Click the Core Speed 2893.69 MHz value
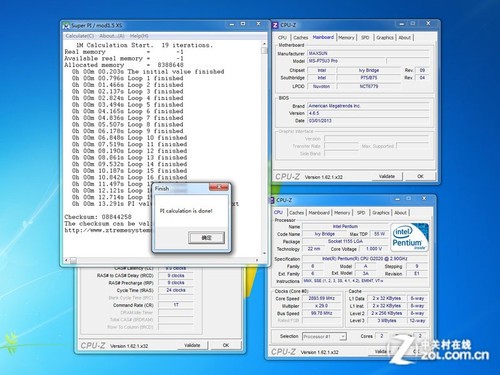The width and height of the screenshot is (500, 375). click(x=321, y=298)
